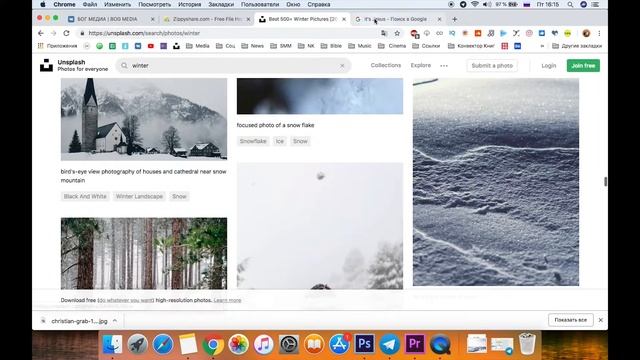The image size is (640, 360).
Task: Open Books from the Dock
Action: pos(314,344)
